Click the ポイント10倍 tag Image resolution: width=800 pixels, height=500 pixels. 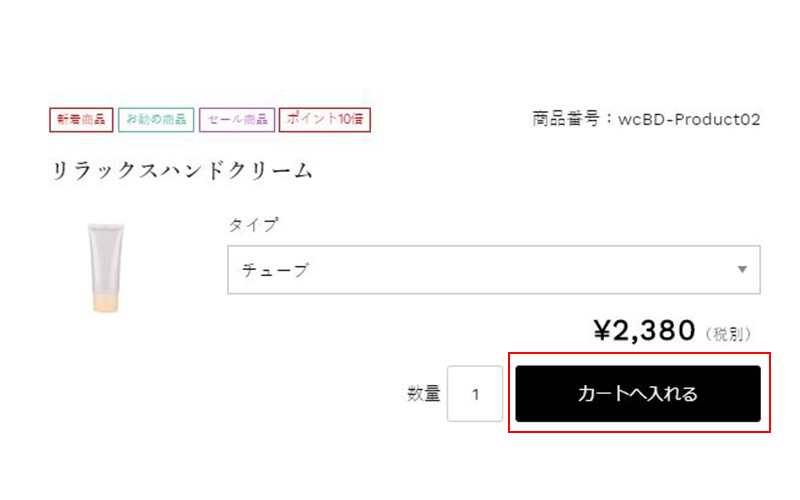pyautogui.click(x=325, y=120)
